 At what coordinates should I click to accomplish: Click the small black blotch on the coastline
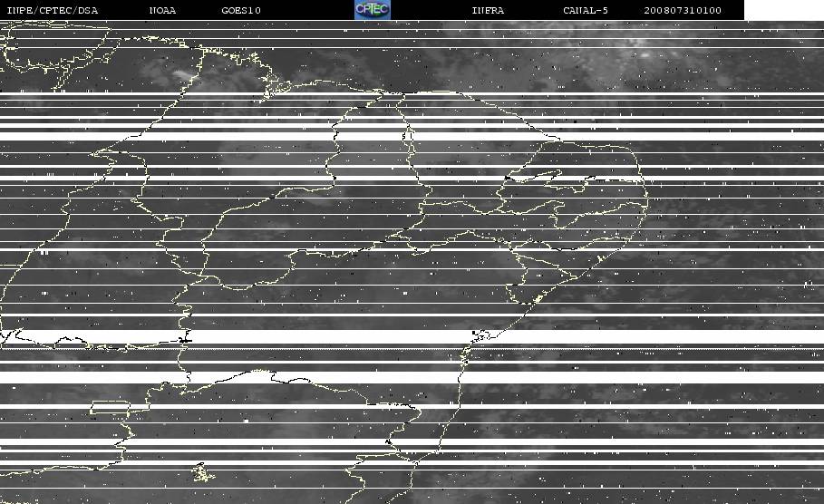[x=480, y=334]
